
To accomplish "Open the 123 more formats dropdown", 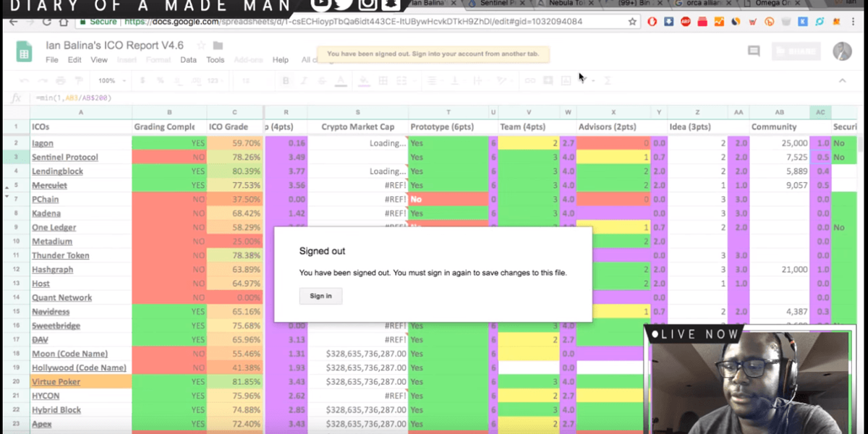I will point(215,80).
